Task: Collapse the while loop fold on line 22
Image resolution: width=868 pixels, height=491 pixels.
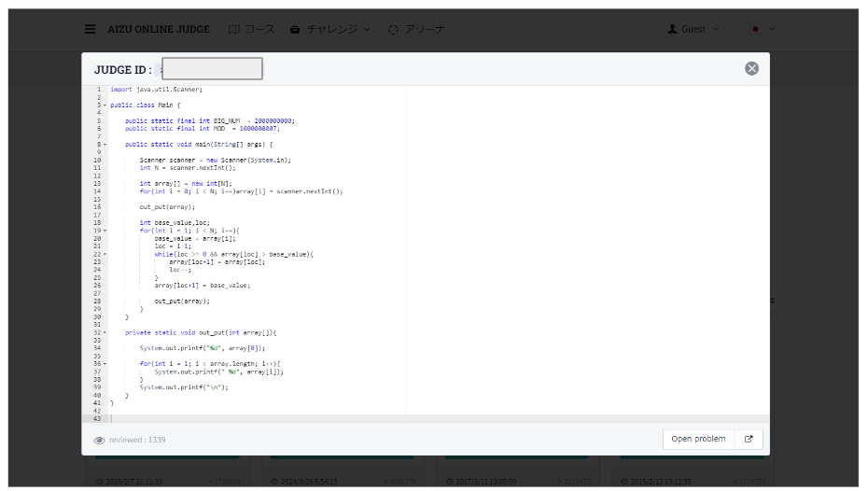Action: click(105, 255)
